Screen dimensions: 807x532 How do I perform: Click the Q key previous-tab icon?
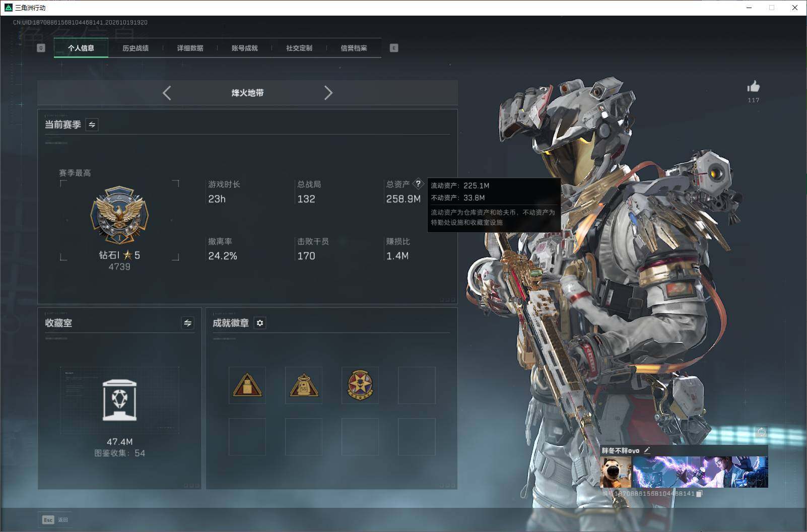(x=41, y=48)
